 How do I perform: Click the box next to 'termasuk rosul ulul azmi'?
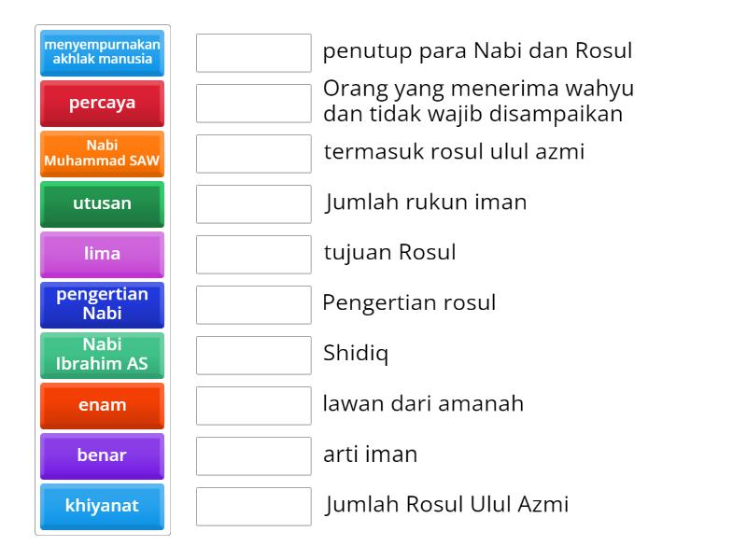[253, 153]
